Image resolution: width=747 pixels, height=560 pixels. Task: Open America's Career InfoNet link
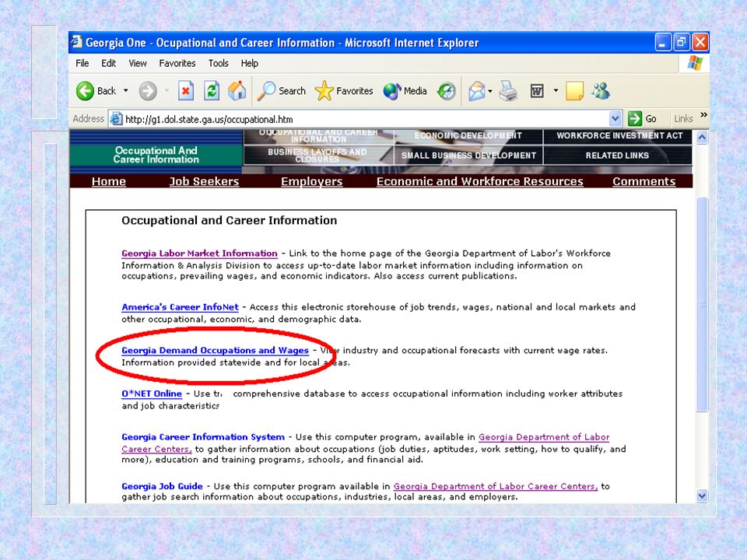[x=180, y=307]
